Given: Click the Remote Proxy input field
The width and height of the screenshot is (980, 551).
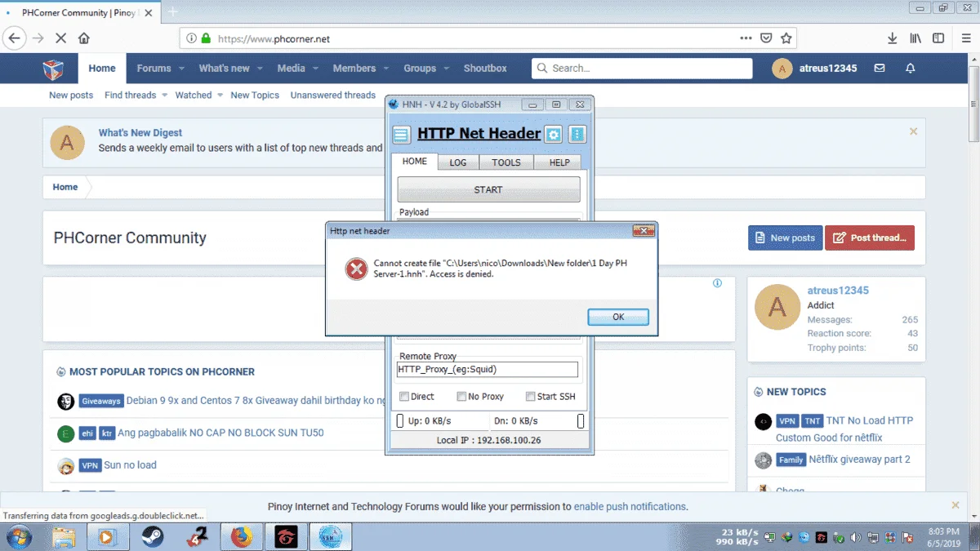Looking at the screenshot, I should (488, 370).
